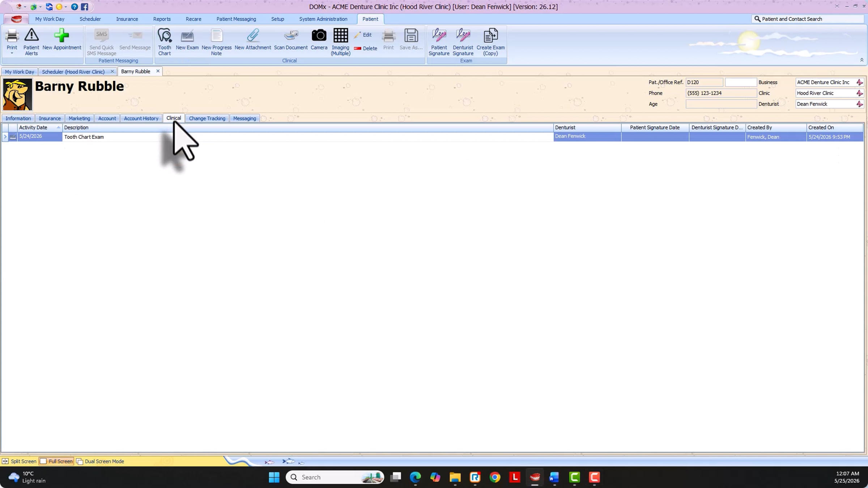Open the Facebook link icon

[85, 7]
